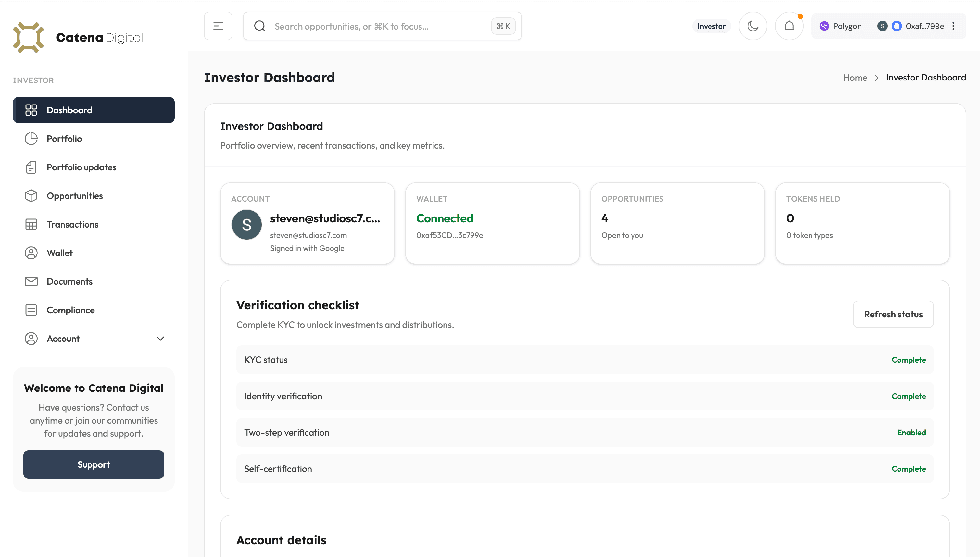
Task: Click the S account avatar in Account card
Action: [x=247, y=225]
